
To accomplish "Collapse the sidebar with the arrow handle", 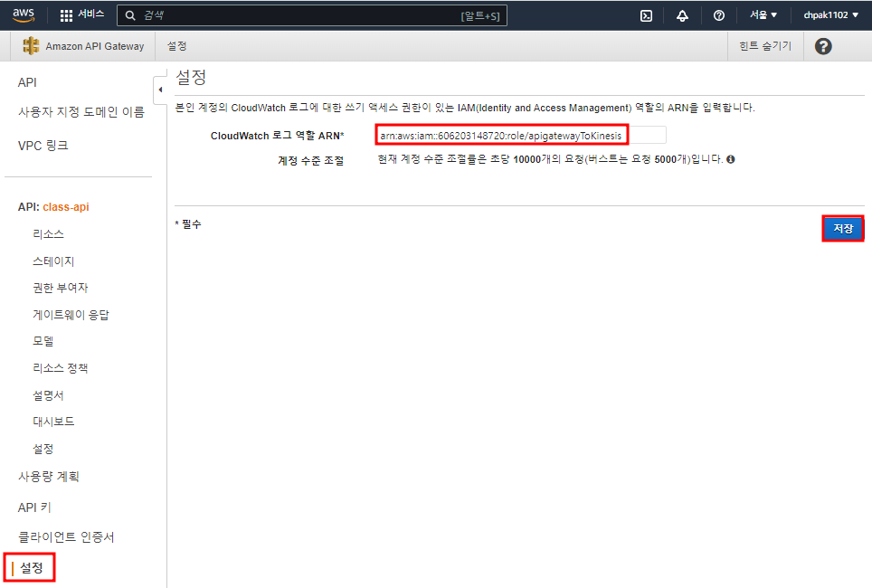I will [x=160, y=90].
